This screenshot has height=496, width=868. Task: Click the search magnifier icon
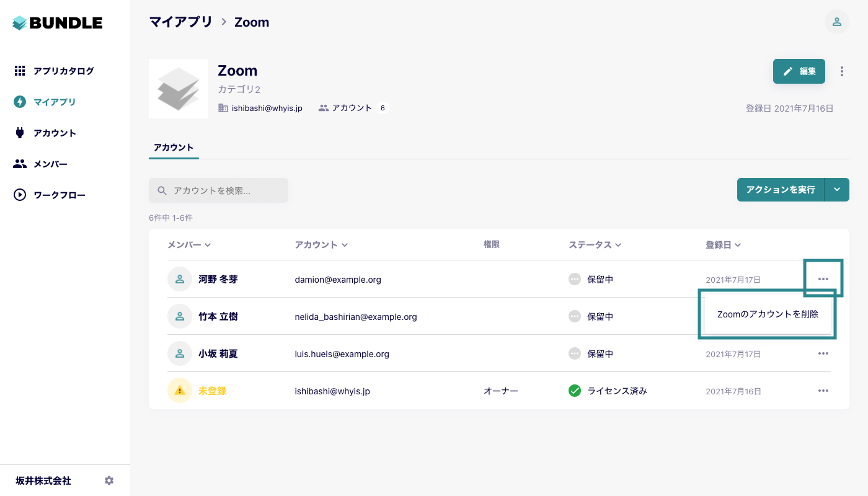pos(162,190)
